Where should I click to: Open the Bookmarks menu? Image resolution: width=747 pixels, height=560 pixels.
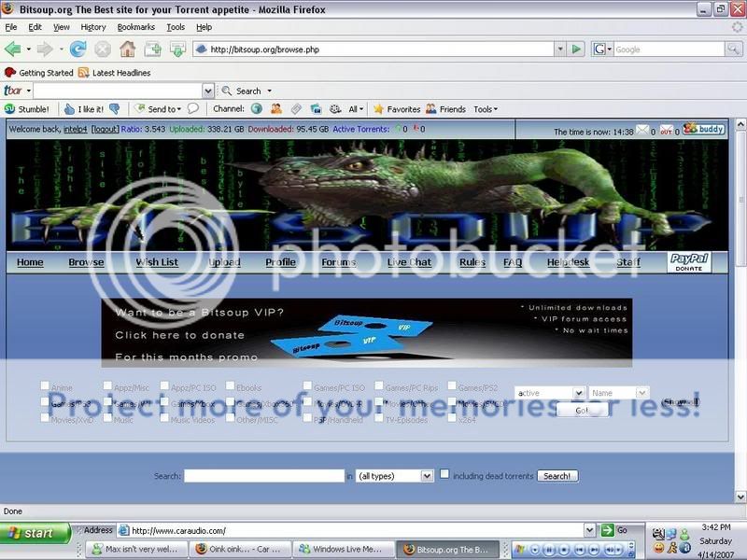tap(135, 27)
